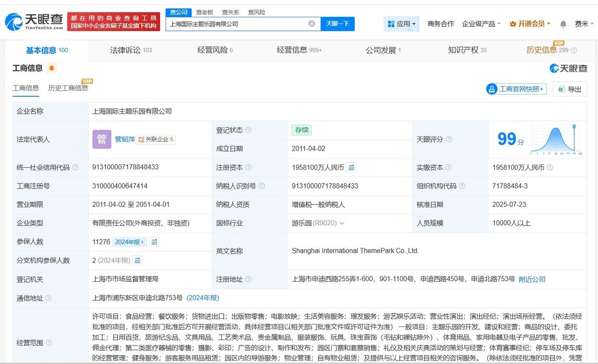
Task: Open the trend chart icon next to 注册资本
Action: click(351, 167)
